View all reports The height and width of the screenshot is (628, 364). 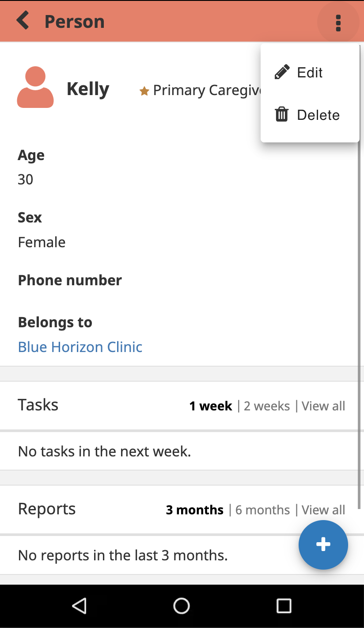click(323, 510)
